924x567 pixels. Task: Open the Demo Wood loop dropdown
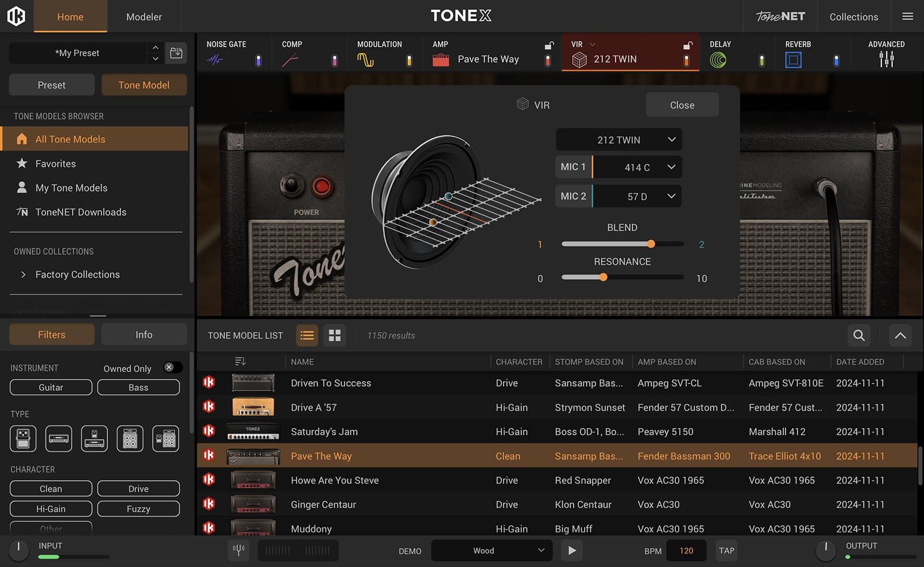tap(492, 550)
